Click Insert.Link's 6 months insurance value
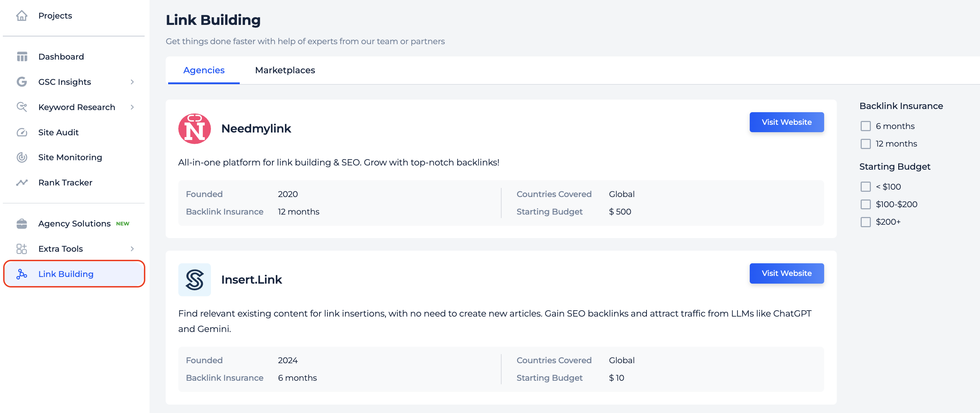This screenshot has height=413, width=980. click(x=297, y=378)
